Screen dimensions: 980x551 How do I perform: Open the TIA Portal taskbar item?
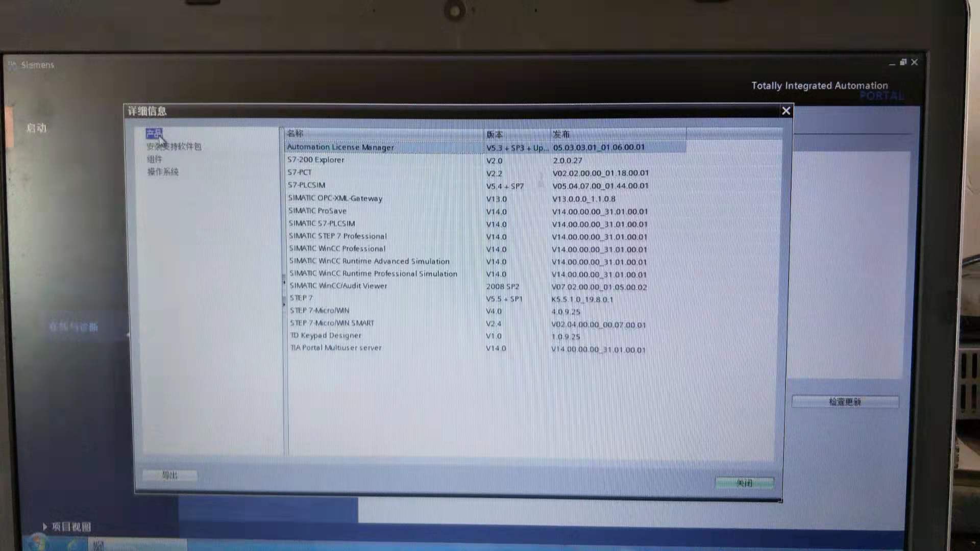[99, 545]
